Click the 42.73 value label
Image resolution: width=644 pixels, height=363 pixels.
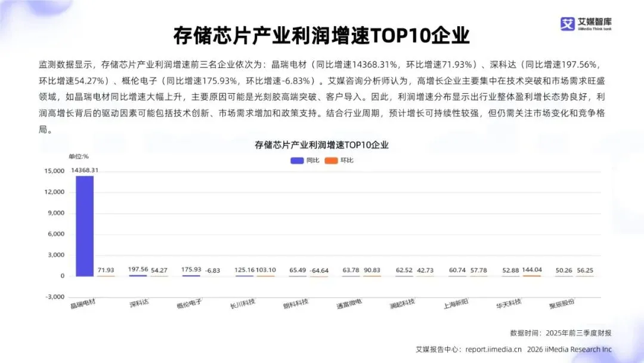click(x=425, y=270)
